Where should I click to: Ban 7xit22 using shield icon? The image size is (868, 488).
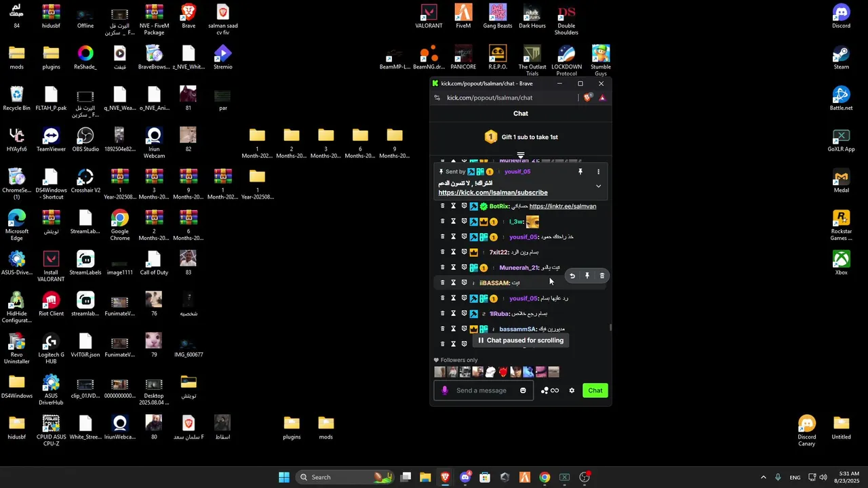click(465, 252)
